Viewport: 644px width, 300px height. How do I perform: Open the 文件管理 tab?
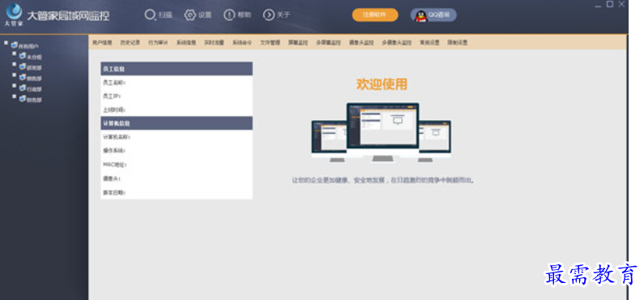(270, 42)
